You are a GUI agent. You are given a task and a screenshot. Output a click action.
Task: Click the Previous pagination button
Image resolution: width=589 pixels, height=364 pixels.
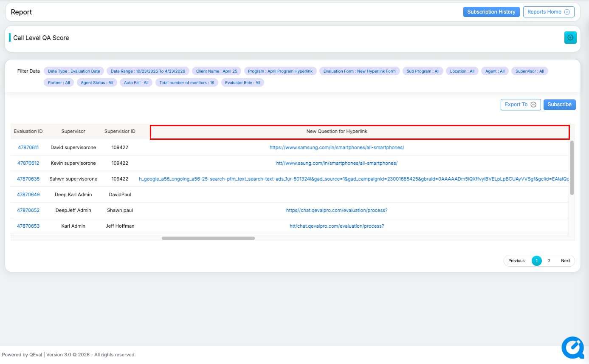pos(516,261)
